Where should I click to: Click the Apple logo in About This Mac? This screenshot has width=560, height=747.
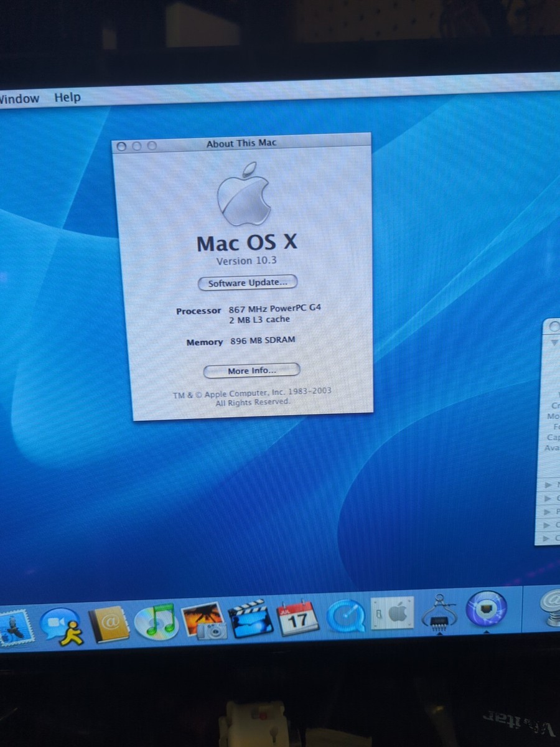[245, 195]
